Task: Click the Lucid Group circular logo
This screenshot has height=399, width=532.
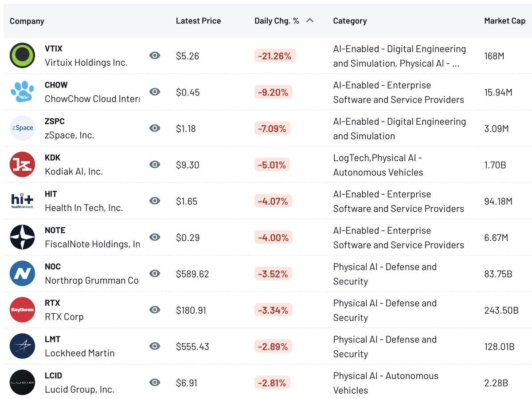Action: tap(22, 382)
